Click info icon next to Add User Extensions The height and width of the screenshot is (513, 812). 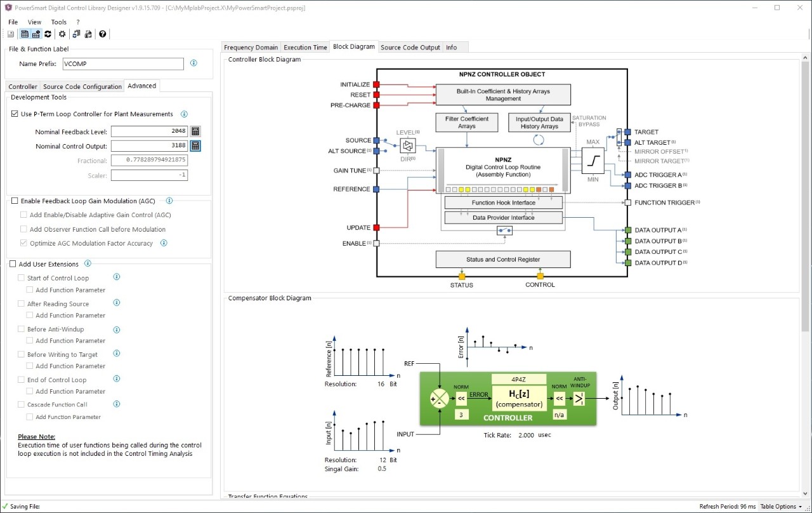[x=88, y=263]
